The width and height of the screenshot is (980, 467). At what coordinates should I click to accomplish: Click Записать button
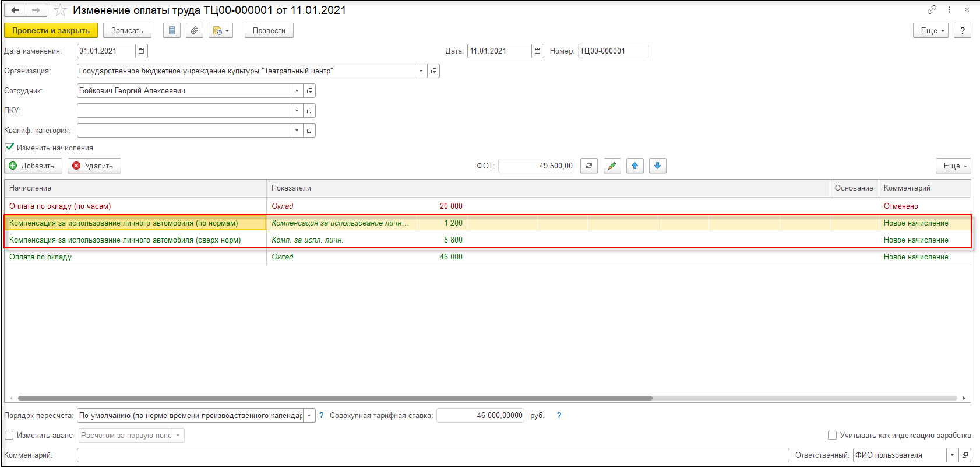point(127,30)
